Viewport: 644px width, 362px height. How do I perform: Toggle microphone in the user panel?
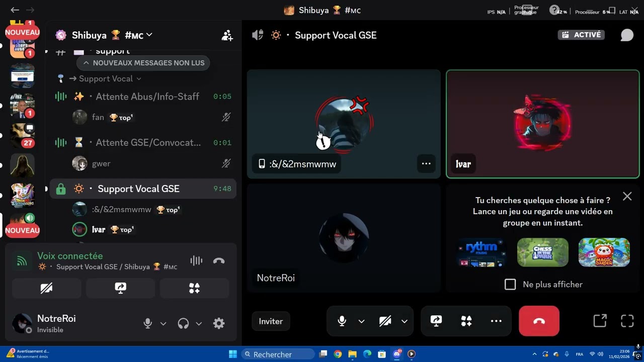(147, 323)
